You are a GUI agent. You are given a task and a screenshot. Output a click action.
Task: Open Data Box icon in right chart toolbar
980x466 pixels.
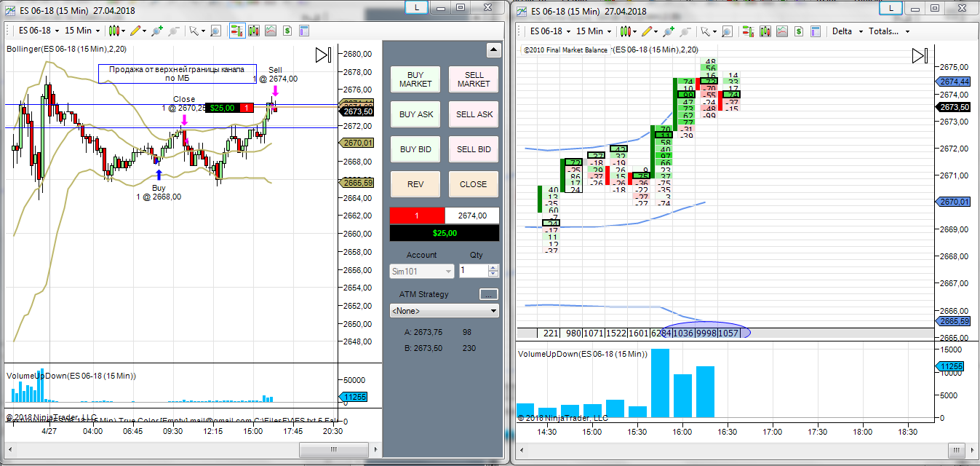pos(765,31)
